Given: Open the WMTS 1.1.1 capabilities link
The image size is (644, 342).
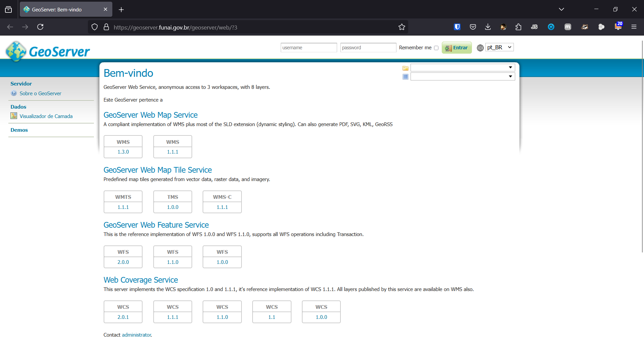Looking at the screenshot, I should click(x=123, y=207).
